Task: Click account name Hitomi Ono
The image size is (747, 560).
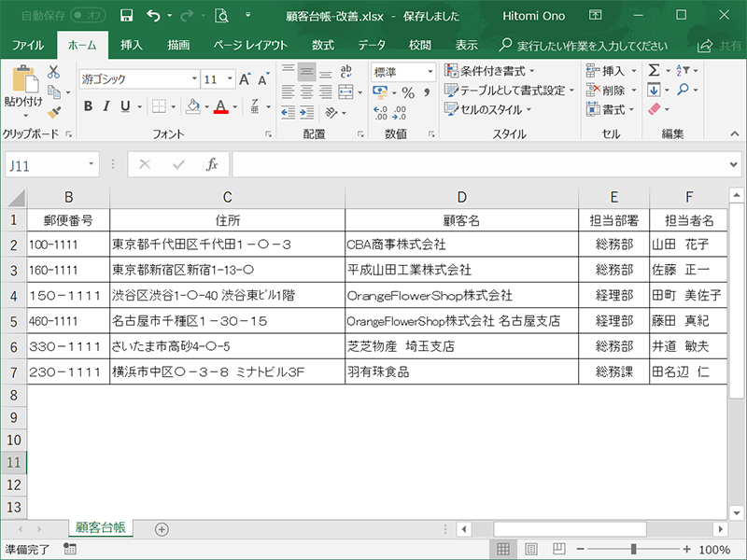Action: [x=533, y=16]
